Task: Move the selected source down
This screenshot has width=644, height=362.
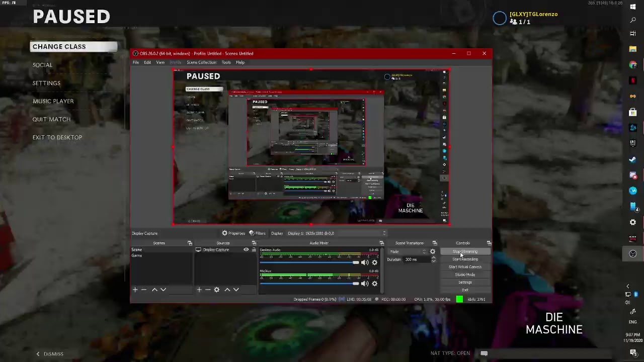Action: (x=236, y=290)
